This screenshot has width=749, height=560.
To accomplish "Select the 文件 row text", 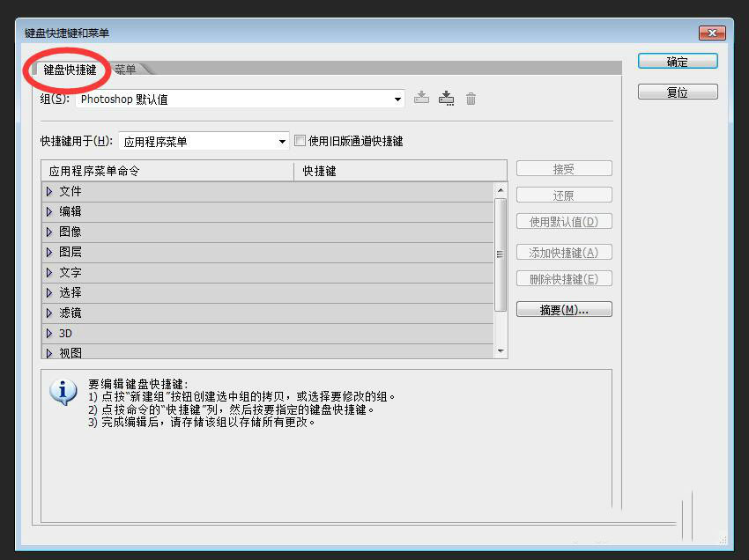I will click(x=70, y=191).
